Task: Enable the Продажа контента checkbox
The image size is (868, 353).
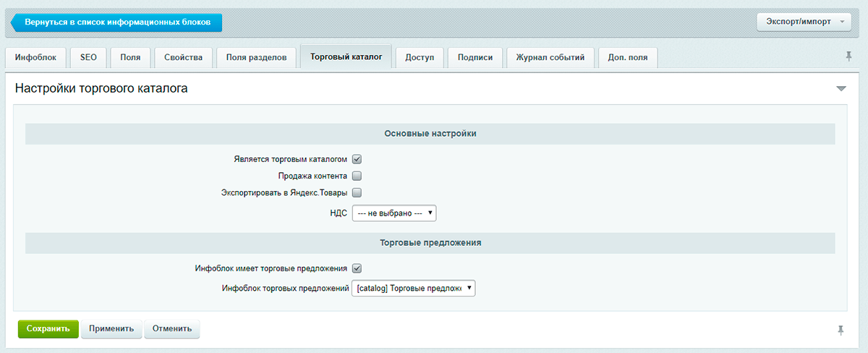Action: pos(357,176)
